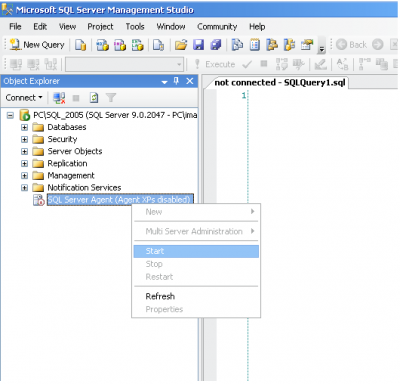Click the Back navigation button
Image resolution: width=400 pixels, height=384 pixels.
tap(352, 45)
